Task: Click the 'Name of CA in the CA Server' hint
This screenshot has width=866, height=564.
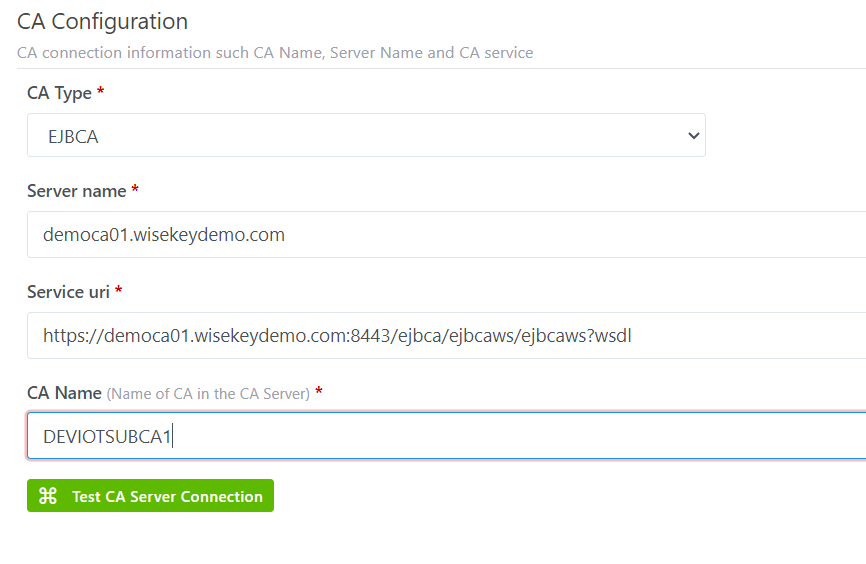Action: 208,394
